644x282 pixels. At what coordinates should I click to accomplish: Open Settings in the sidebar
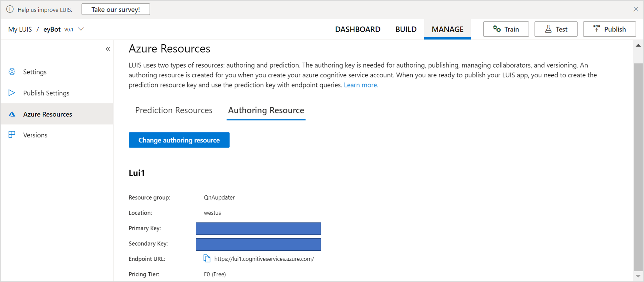coord(57,72)
